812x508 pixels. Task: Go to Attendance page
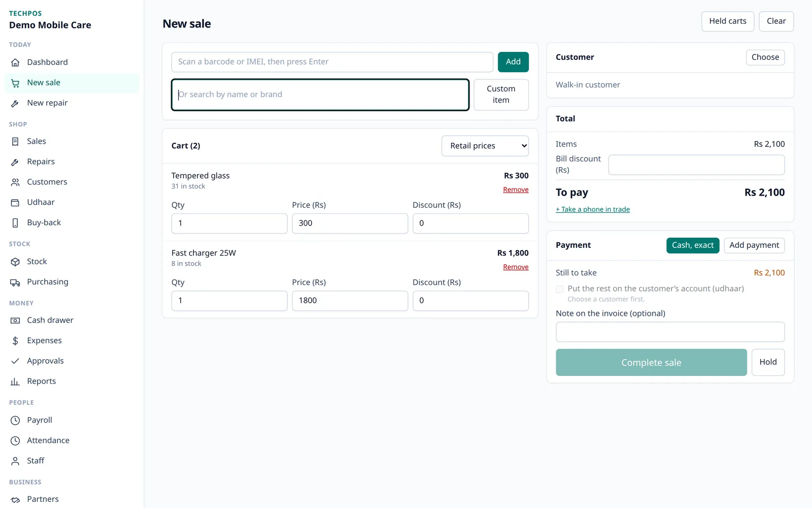click(72, 440)
